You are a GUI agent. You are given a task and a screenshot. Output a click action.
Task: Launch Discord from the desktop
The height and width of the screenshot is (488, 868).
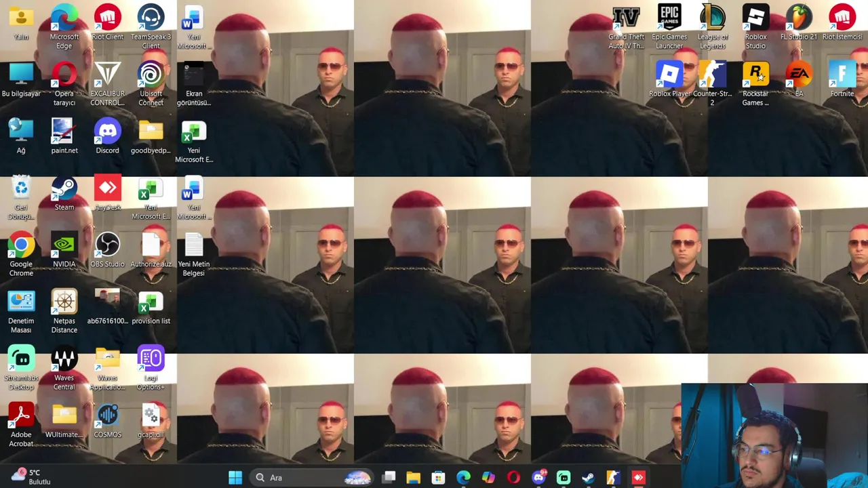[107, 136]
